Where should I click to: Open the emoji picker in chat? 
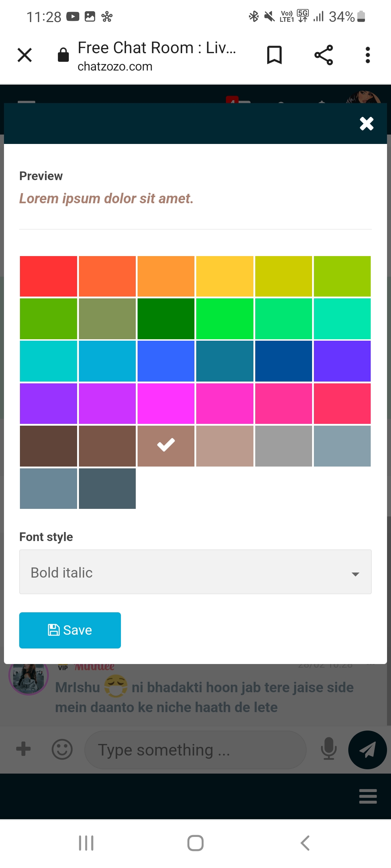tap(62, 749)
